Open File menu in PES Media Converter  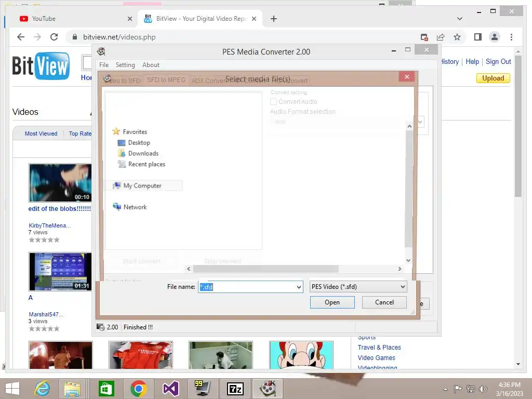pos(104,65)
